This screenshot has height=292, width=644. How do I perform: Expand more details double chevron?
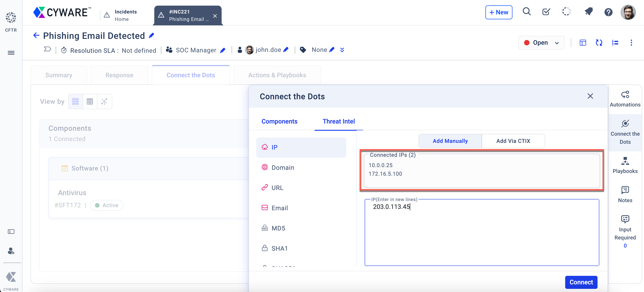(x=342, y=50)
